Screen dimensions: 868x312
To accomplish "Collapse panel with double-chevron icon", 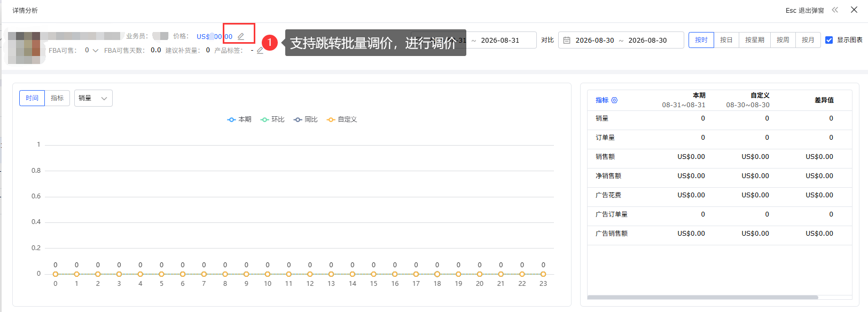I will pos(835,10).
